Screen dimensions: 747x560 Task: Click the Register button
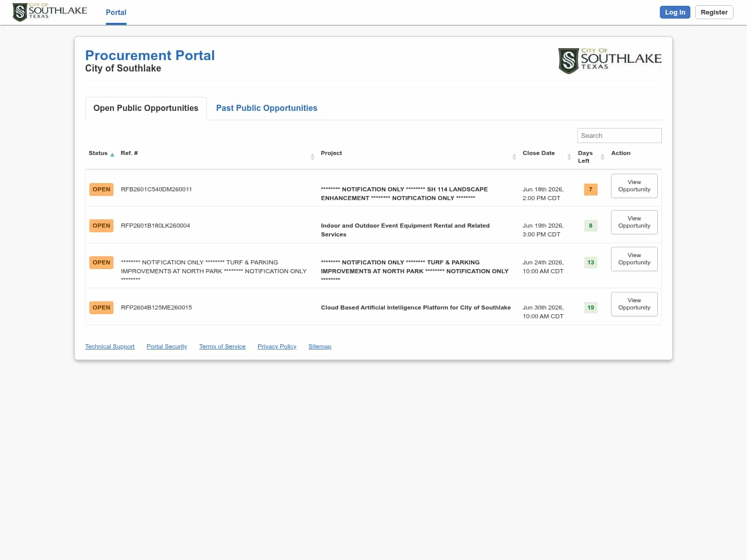pyautogui.click(x=714, y=12)
